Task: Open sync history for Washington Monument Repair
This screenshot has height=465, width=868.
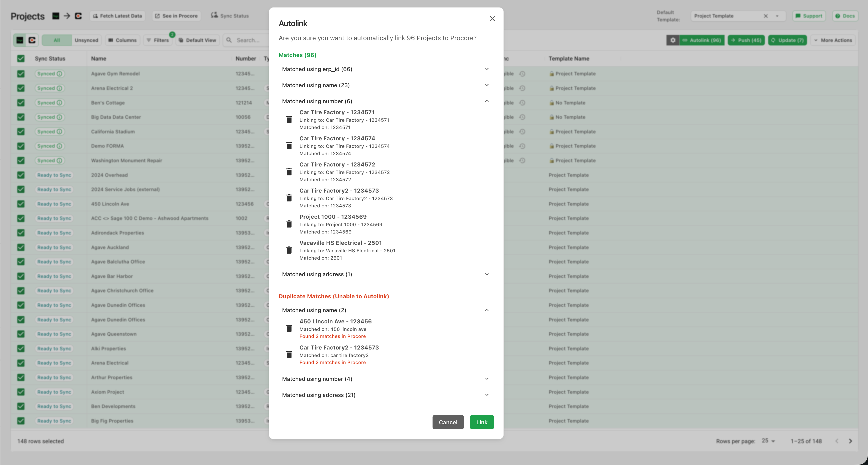Action: (x=522, y=160)
